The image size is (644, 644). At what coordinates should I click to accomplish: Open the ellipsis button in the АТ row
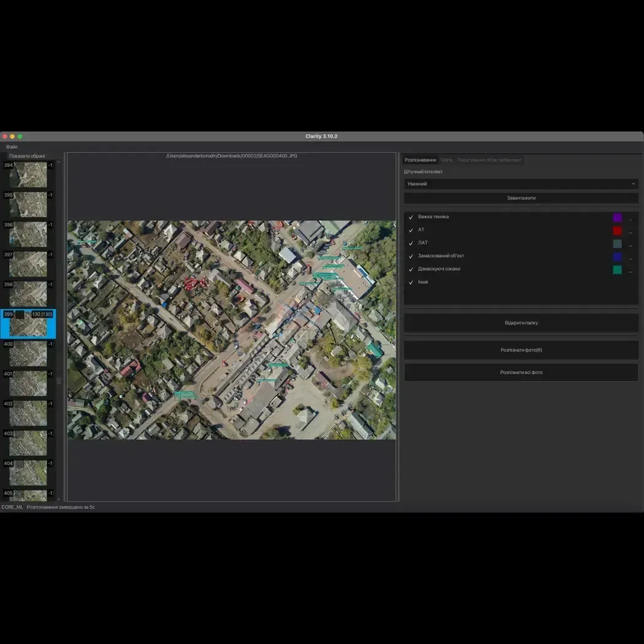click(631, 232)
